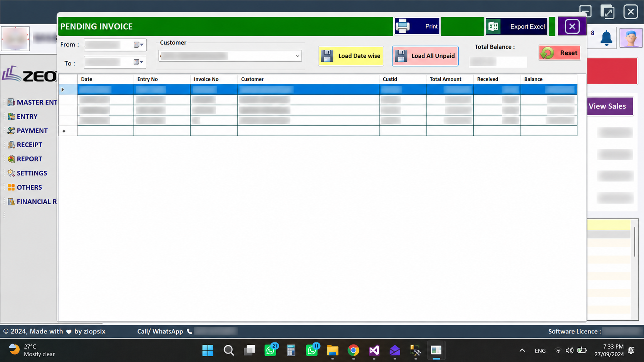The image size is (644, 362).
Task: Open the FINANCIAL menu in sidebar
Action: 37,202
